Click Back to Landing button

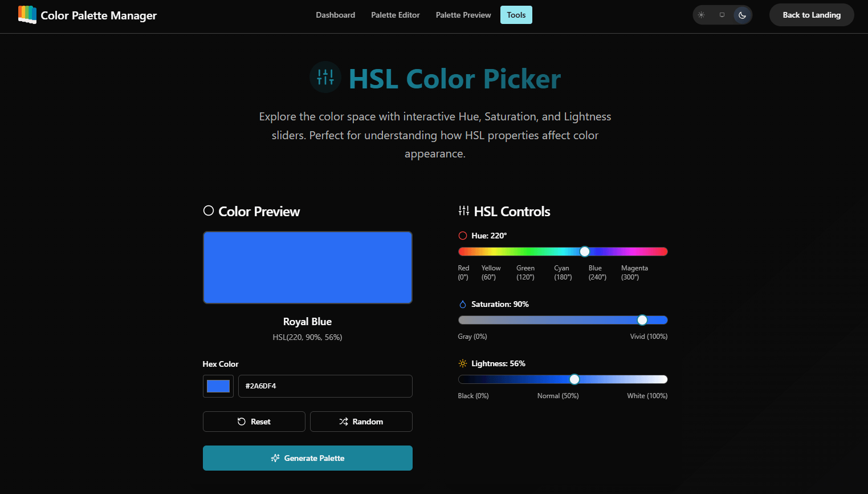pyautogui.click(x=811, y=15)
